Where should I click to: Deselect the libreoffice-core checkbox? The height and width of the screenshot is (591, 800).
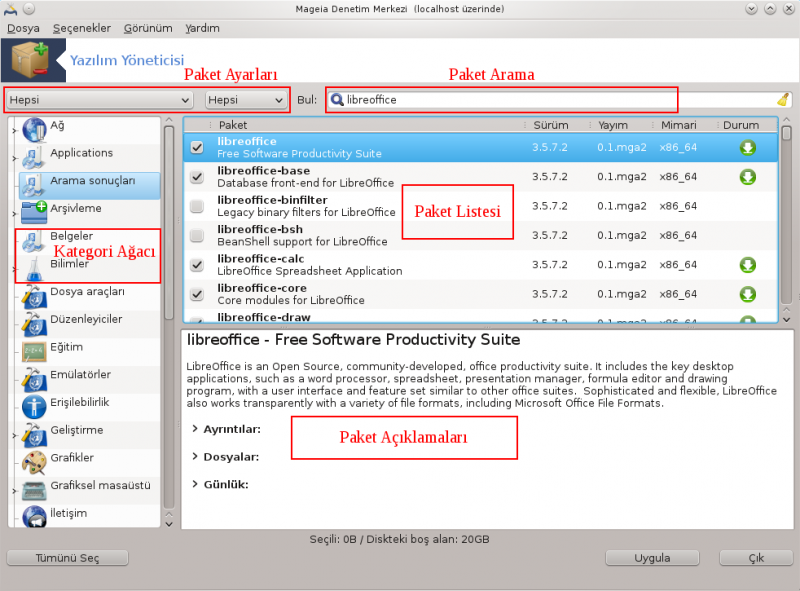tap(197, 294)
